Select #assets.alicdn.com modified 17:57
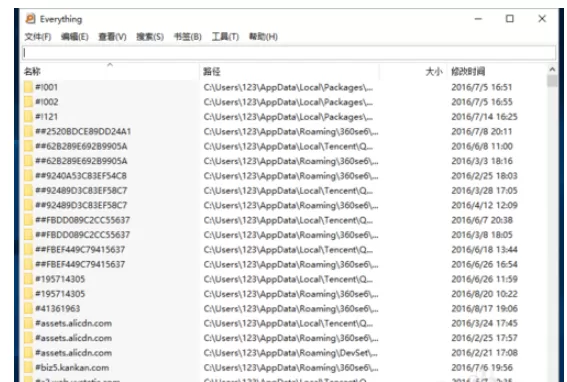Viewport: 567px width, 382px height. pos(73,338)
